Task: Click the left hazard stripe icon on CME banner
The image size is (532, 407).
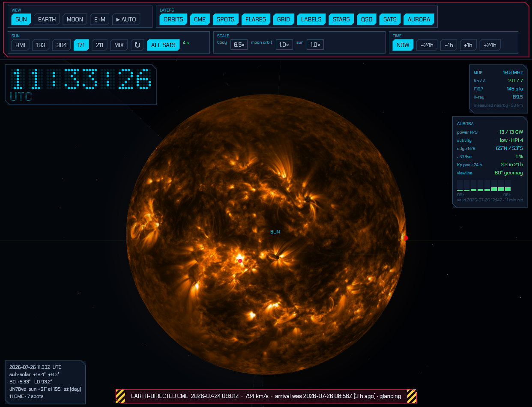Action: 121,396
